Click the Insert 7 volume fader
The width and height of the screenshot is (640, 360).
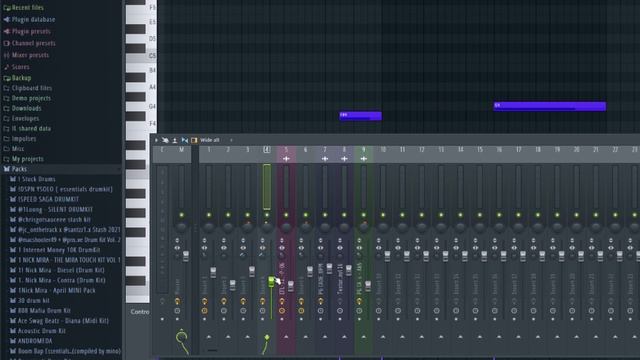tap(329, 268)
